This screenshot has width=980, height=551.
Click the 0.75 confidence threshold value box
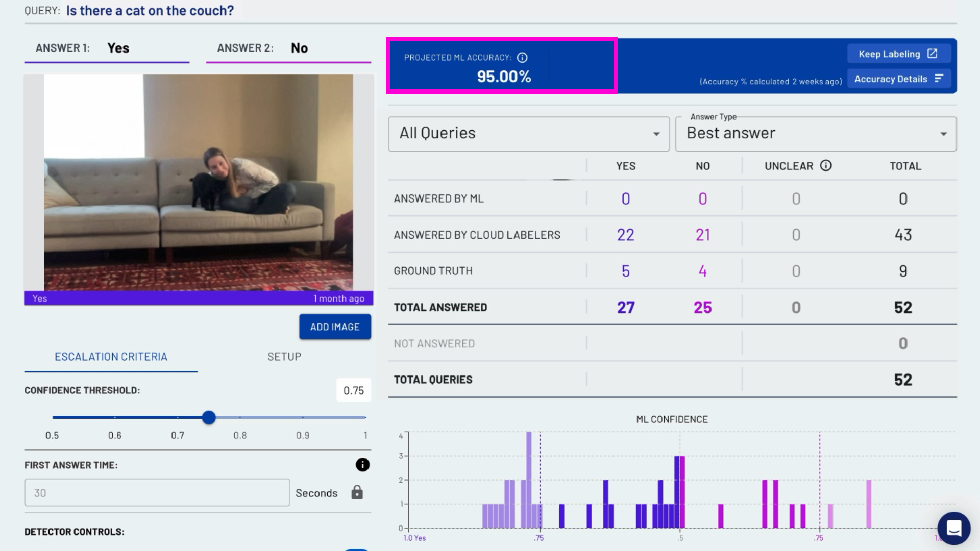point(353,390)
